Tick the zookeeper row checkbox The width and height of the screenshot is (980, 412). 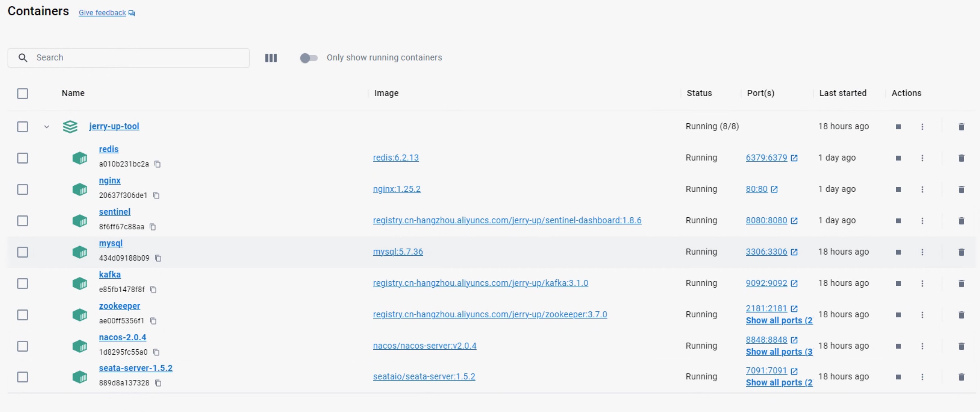click(x=23, y=315)
